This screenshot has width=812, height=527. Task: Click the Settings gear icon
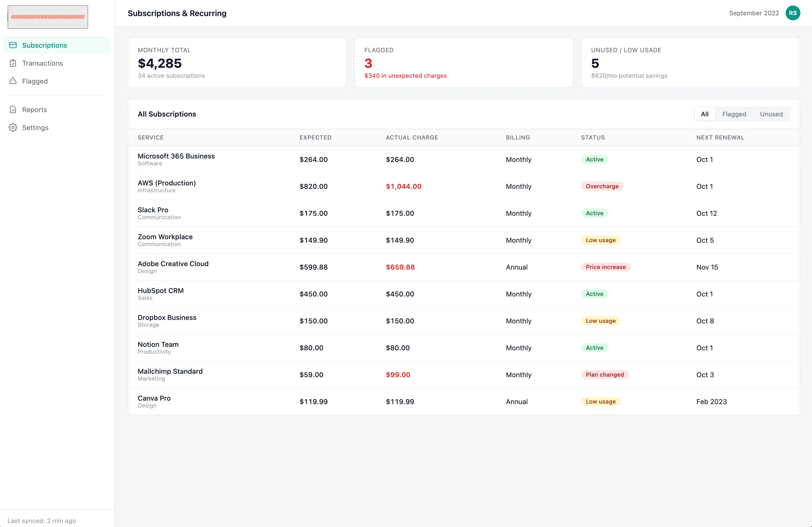13,128
